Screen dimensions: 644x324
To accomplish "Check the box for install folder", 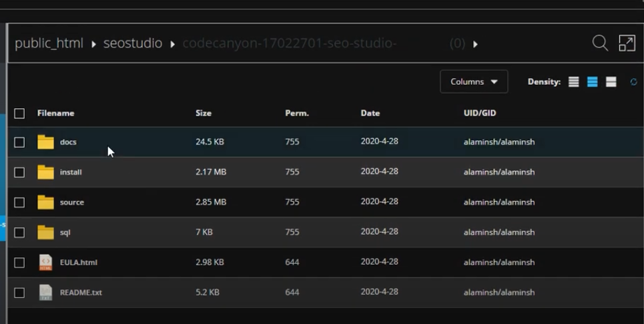I will tap(19, 172).
